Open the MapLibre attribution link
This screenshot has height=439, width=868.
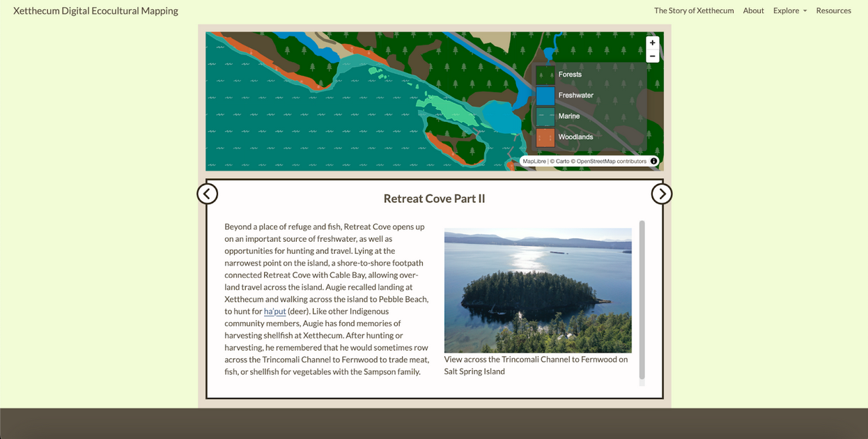point(534,162)
